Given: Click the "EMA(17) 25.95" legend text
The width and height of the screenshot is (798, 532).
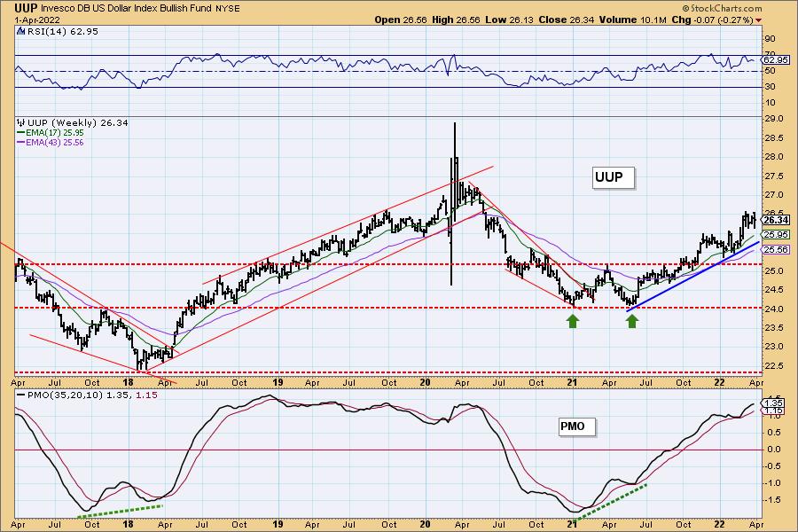Looking at the screenshot, I should click(x=55, y=132).
